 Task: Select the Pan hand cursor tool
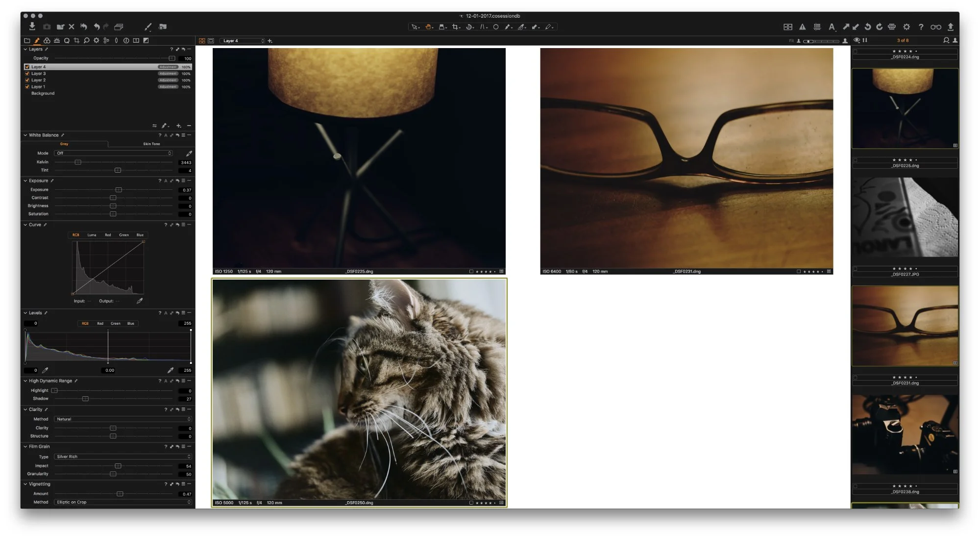[x=429, y=27]
